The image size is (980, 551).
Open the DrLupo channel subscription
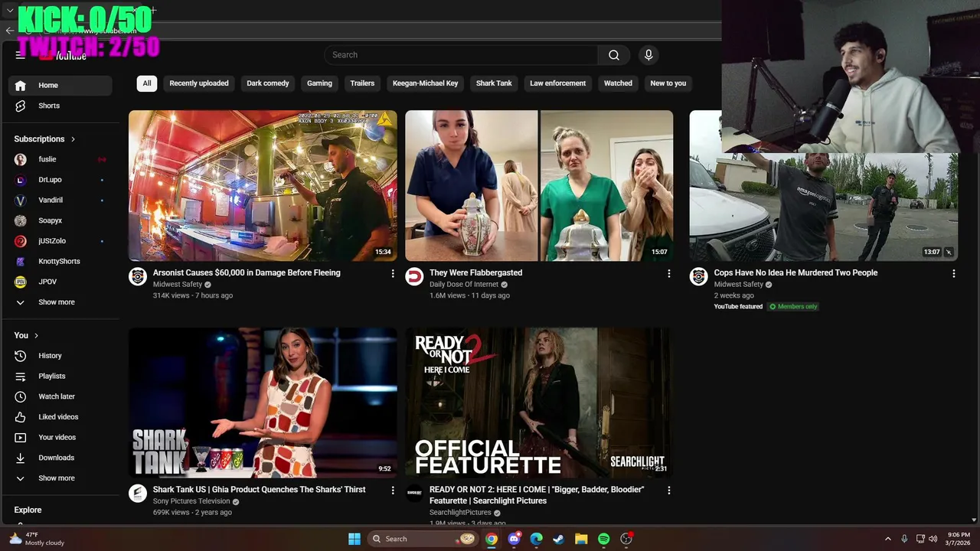60,180
